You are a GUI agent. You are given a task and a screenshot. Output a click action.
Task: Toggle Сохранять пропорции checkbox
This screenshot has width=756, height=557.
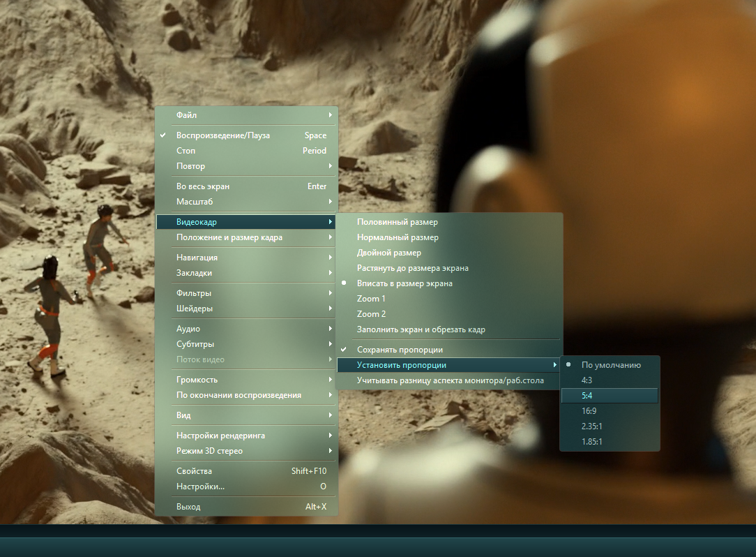click(449, 350)
